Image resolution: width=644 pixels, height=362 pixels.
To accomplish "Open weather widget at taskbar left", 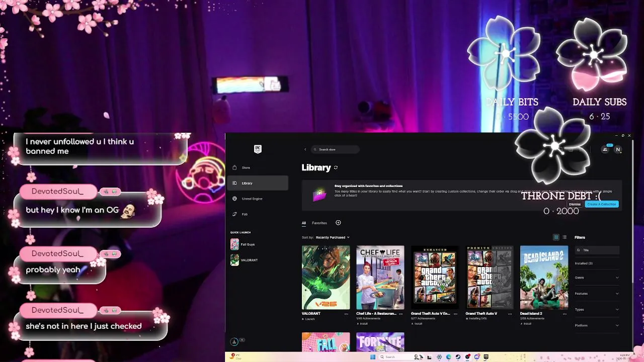I will point(235,357).
